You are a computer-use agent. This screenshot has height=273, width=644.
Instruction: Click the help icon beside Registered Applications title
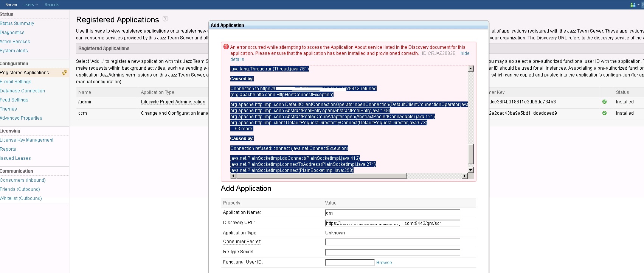tap(165, 19)
